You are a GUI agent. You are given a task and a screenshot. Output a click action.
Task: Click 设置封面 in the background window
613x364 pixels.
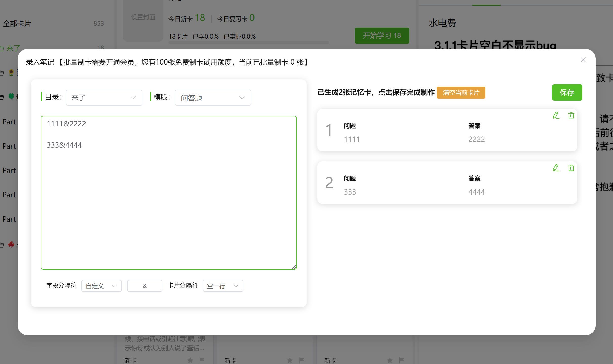[x=143, y=17]
